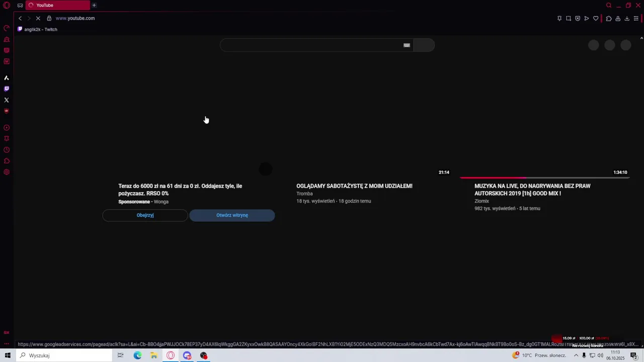
Task: Take a snapshot with toolbar icon
Action: 569,18
